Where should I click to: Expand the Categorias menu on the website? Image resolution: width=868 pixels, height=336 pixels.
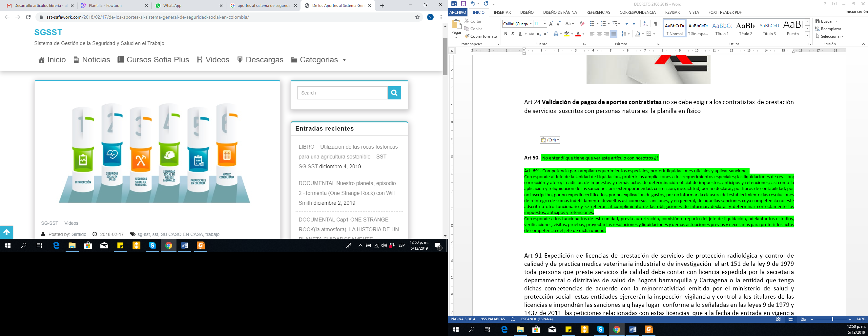319,60
